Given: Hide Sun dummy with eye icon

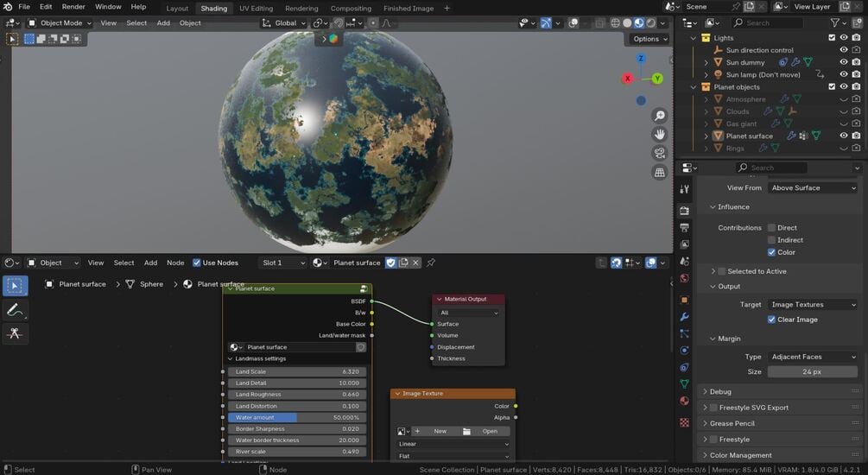Looking at the screenshot, I should pyautogui.click(x=844, y=62).
